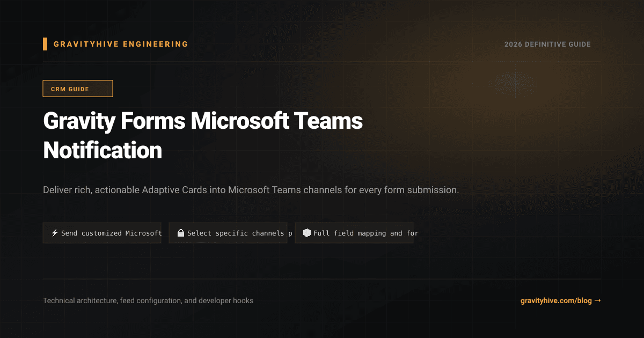Screen dimensions: 644x338
Task: Click the CRM GUIDE badge
Action: (78, 89)
